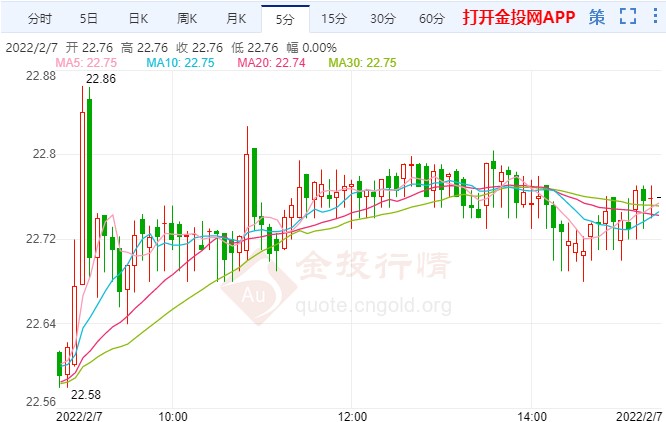
Task: Toggle the MA30 moving average label
Action: tap(362, 63)
